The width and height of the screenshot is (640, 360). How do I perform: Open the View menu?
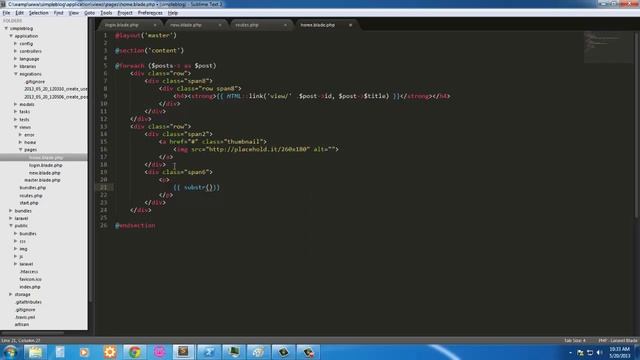coord(74,13)
